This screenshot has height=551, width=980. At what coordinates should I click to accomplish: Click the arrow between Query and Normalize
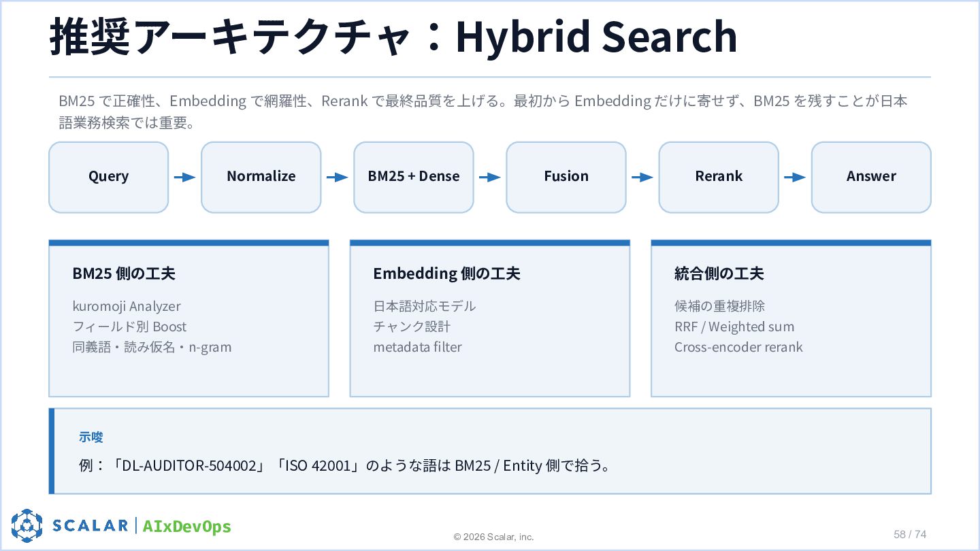click(x=184, y=178)
